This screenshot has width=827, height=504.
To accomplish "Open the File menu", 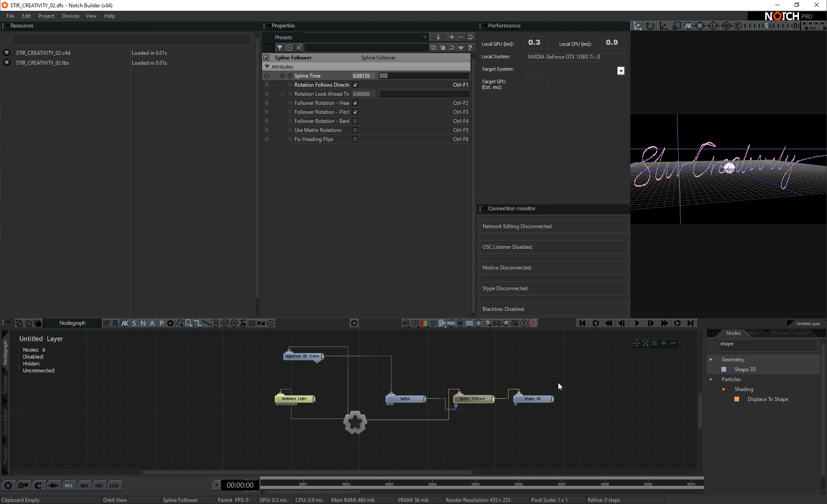I will tap(10, 16).
